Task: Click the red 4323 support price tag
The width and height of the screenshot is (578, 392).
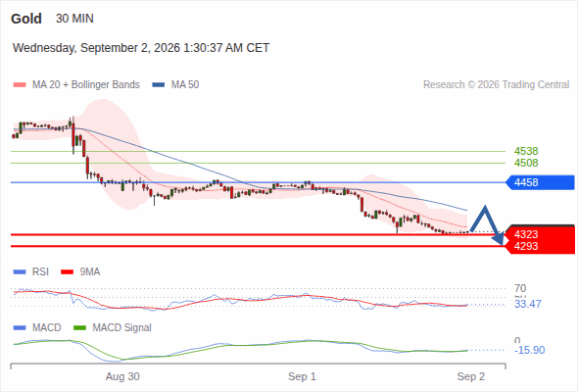Action: [540, 233]
